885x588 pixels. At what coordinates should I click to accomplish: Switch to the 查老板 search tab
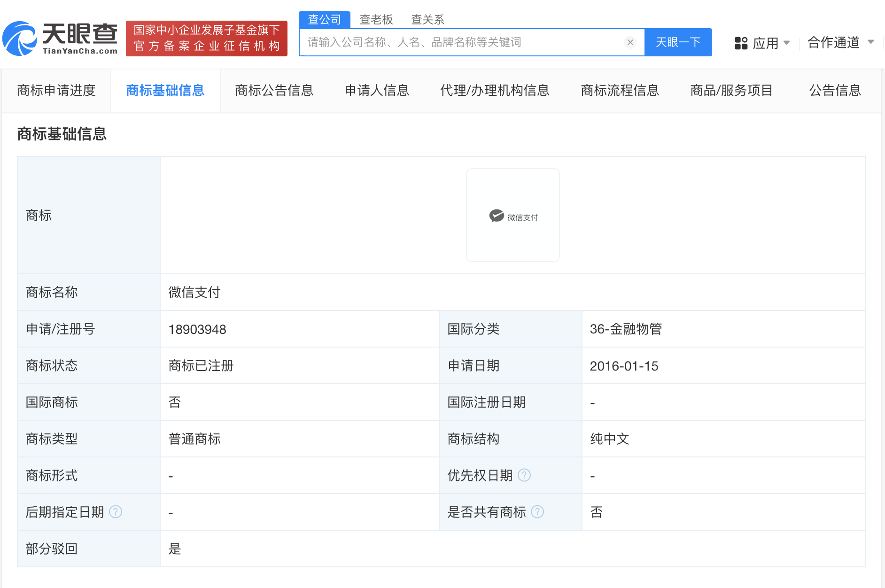click(376, 20)
